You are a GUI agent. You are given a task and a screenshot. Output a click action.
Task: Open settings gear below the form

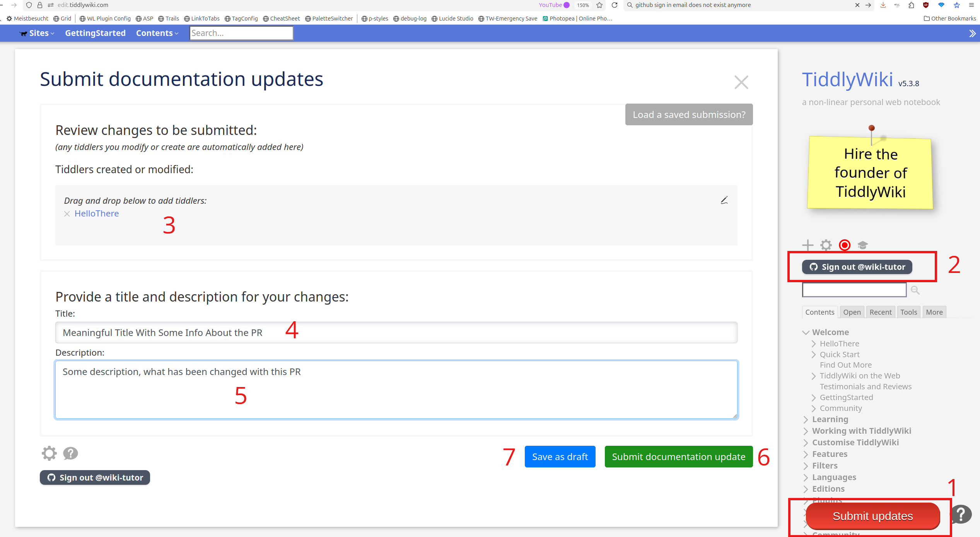[x=49, y=453]
